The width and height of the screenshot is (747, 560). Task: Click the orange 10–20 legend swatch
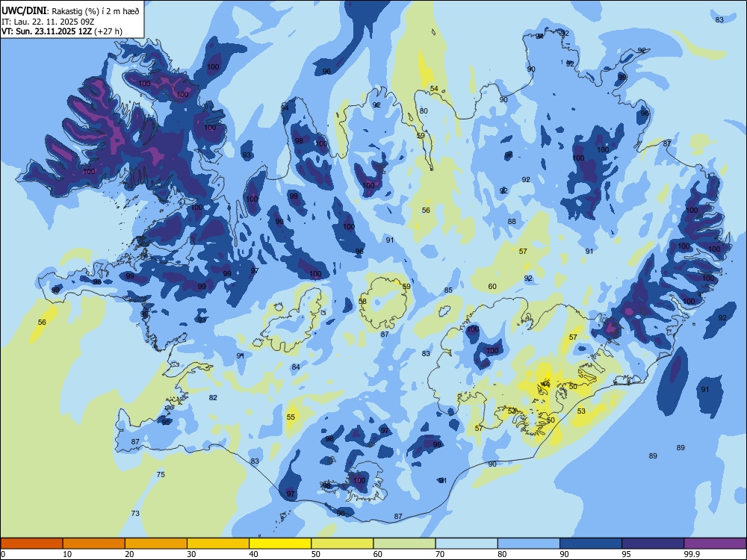pyautogui.click(x=94, y=544)
